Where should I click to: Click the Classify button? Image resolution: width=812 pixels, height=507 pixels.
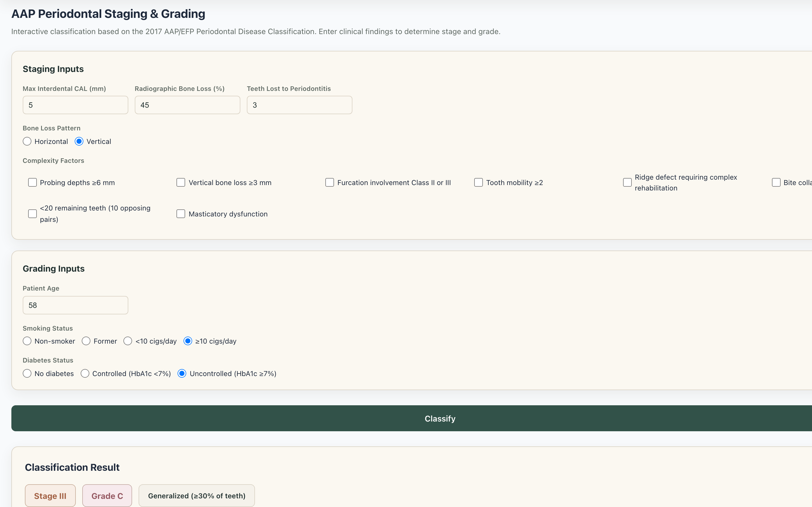(x=411, y=418)
